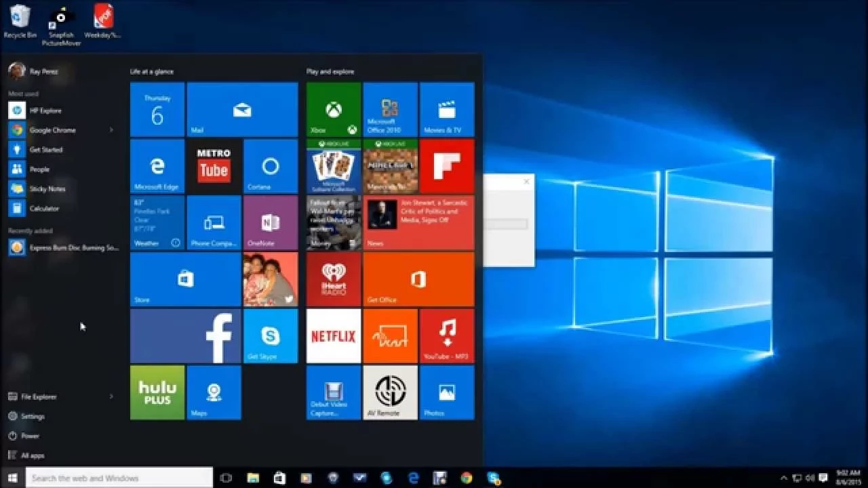The image size is (868, 488).
Task: Show hidden system tray icons
Action: tap(784, 478)
